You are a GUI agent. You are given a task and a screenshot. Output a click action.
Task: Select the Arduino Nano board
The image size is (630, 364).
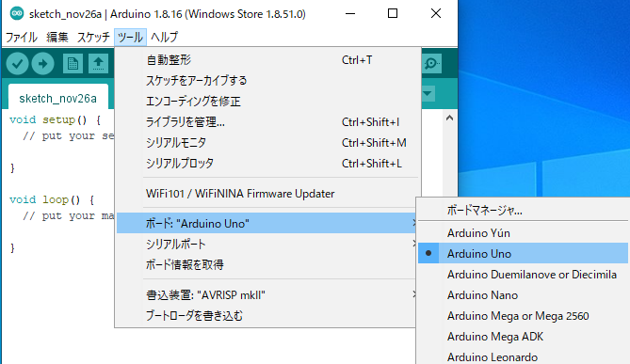[x=524, y=295]
